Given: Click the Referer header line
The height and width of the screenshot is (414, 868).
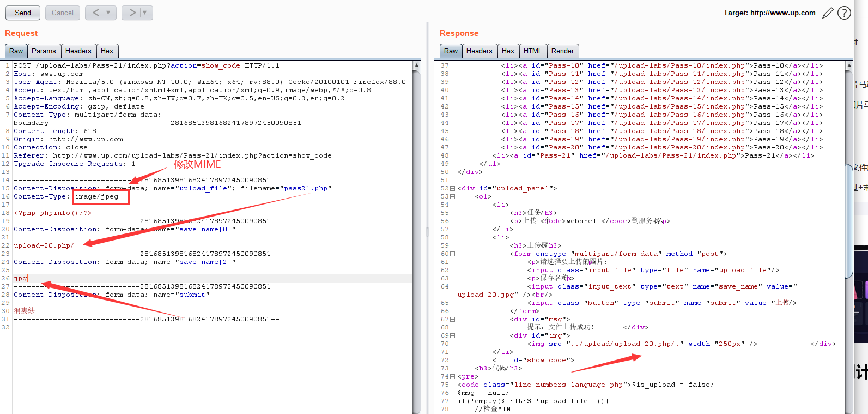Looking at the screenshot, I should (173, 155).
